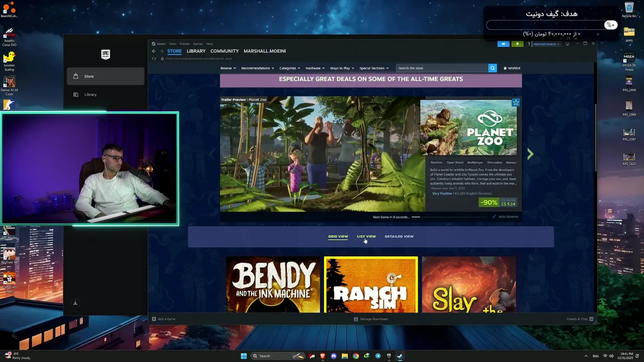The height and width of the screenshot is (362, 644).
Task: Open the View menu
Action: point(173,44)
